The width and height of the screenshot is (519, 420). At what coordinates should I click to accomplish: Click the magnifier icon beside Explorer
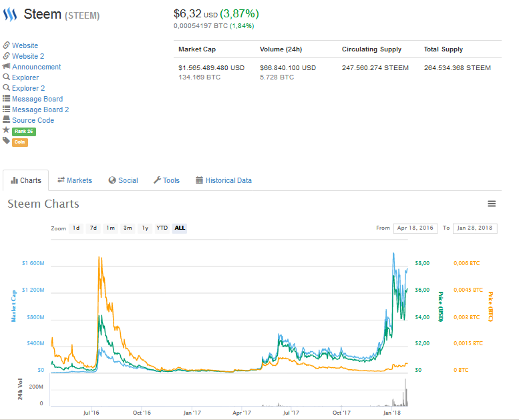coord(6,77)
